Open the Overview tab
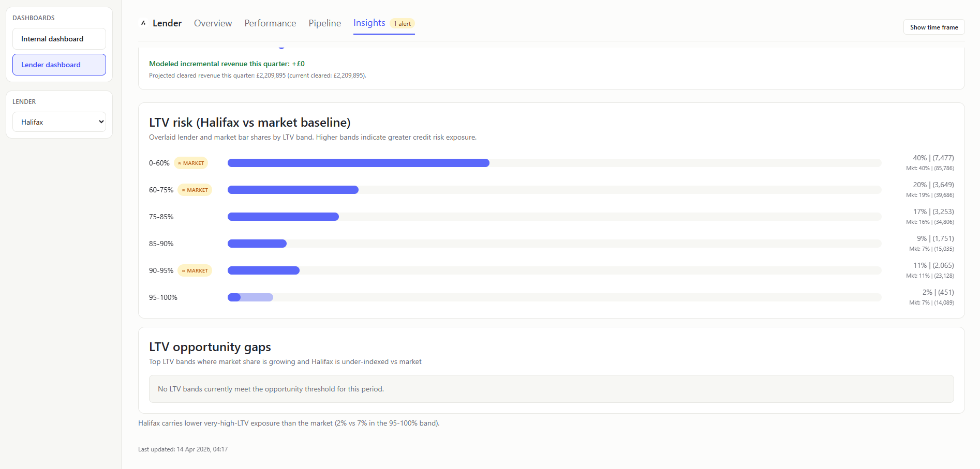 pos(213,23)
